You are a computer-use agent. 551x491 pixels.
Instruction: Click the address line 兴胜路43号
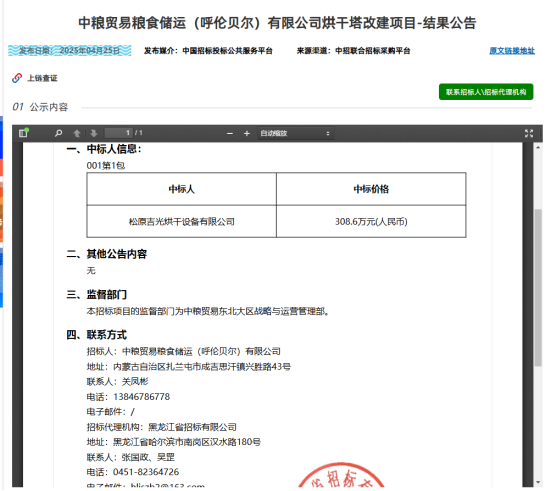(189, 367)
